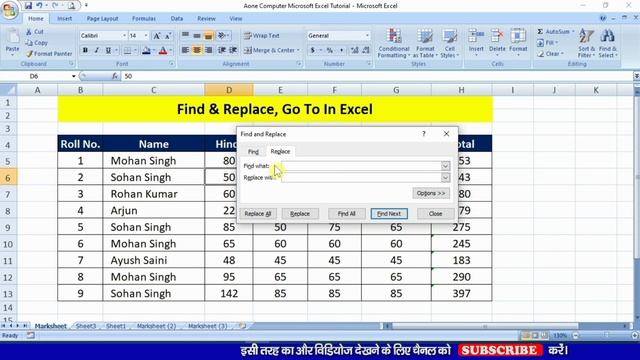Expand the Find what history dropdown
The image size is (640, 360).
coord(445,166)
